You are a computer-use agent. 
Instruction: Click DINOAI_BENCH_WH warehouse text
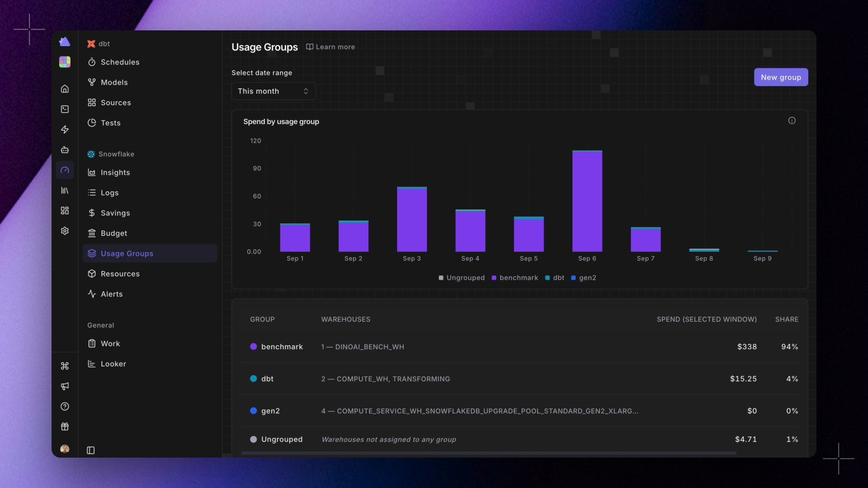tap(369, 347)
